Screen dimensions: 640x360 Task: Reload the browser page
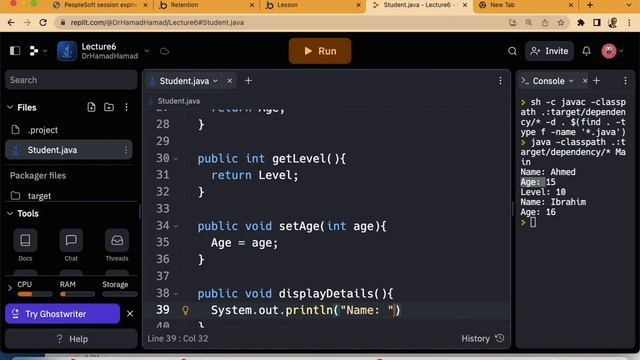coord(43,22)
